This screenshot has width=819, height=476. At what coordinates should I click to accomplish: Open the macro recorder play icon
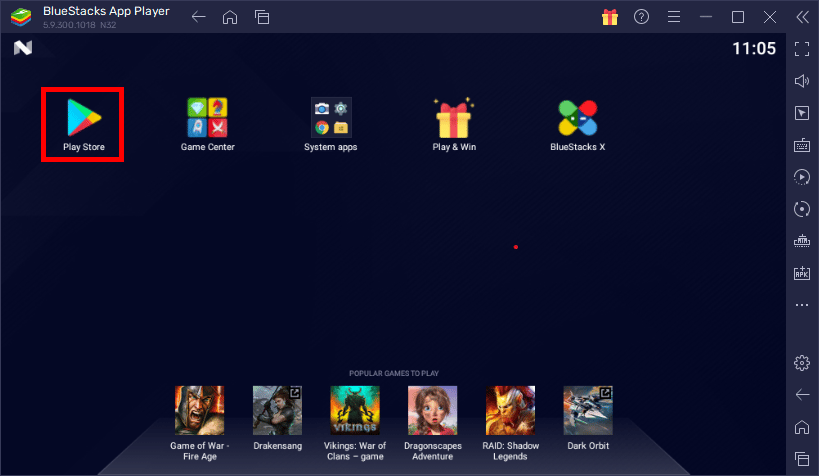[x=802, y=177]
